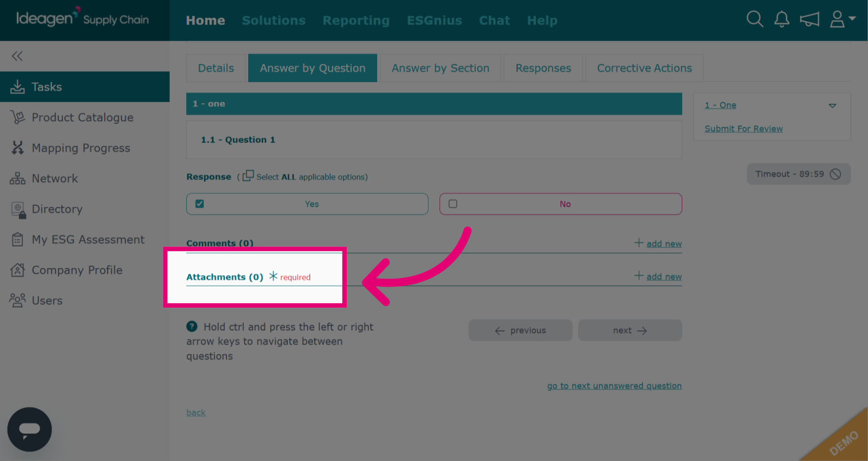Click the Company Profile house icon

click(x=17, y=270)
